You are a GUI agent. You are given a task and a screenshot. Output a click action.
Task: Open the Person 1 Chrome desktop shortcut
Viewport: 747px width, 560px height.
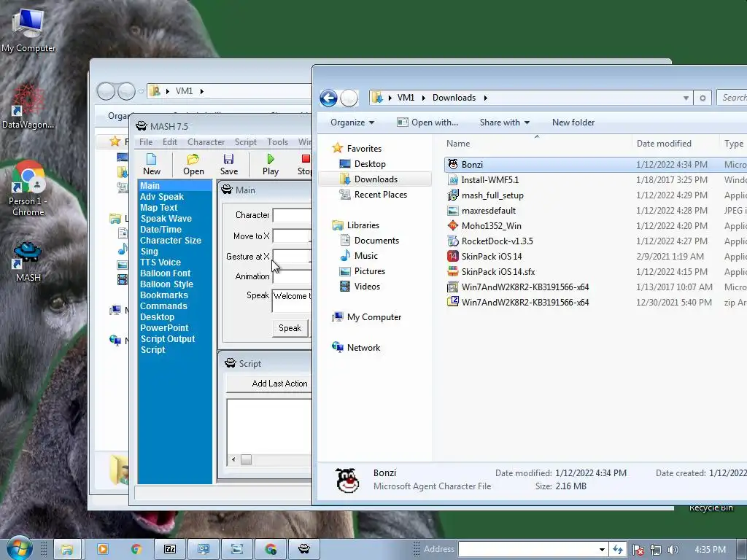pos(28,188)
